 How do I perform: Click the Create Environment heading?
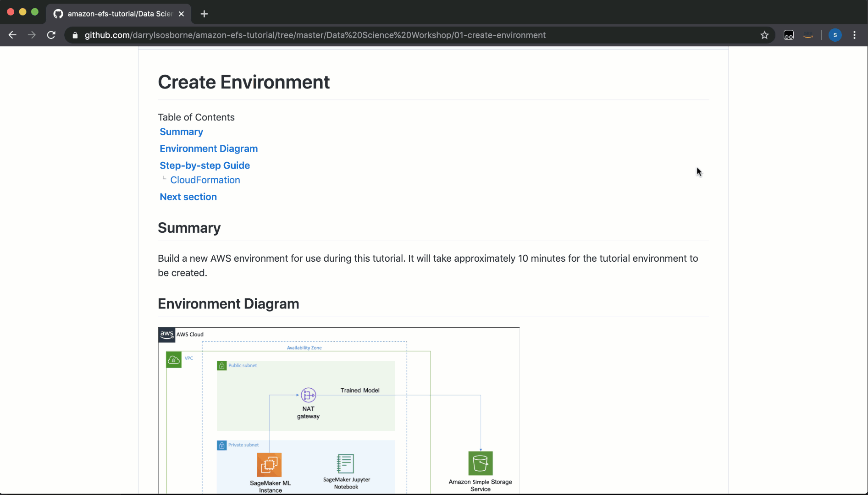243,82
